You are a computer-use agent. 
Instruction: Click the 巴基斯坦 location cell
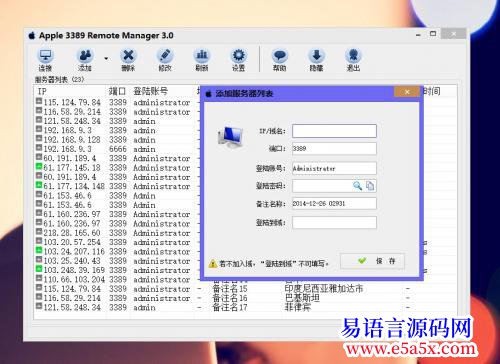[302, 298]
